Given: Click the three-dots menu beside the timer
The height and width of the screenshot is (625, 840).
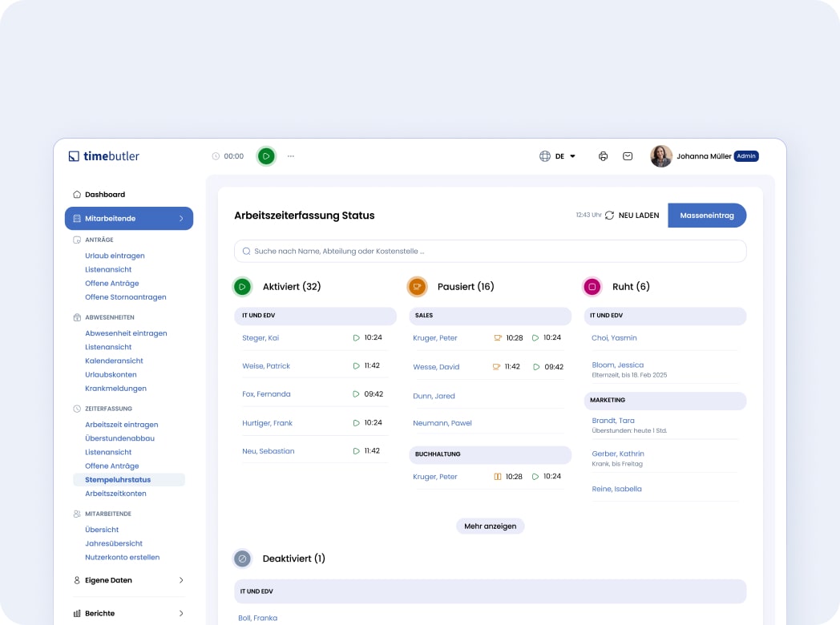Looking at the screenshot, I should click(291, 156).
